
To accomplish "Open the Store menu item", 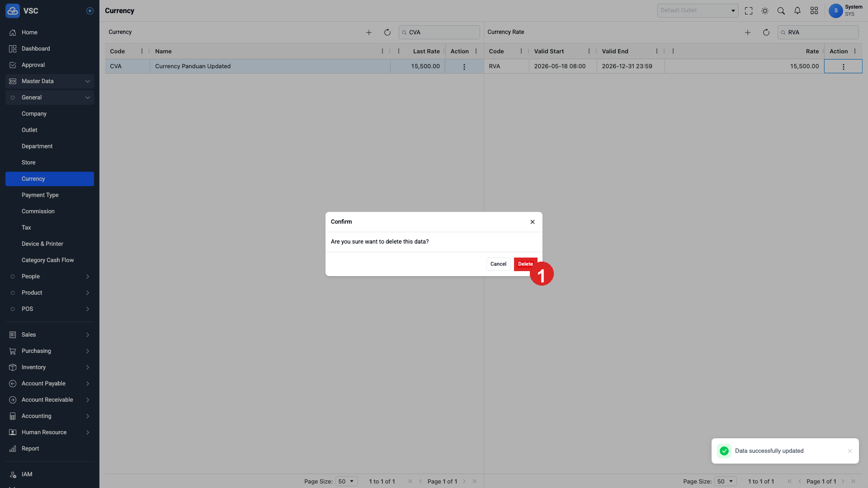I will (x=50, y=163).
